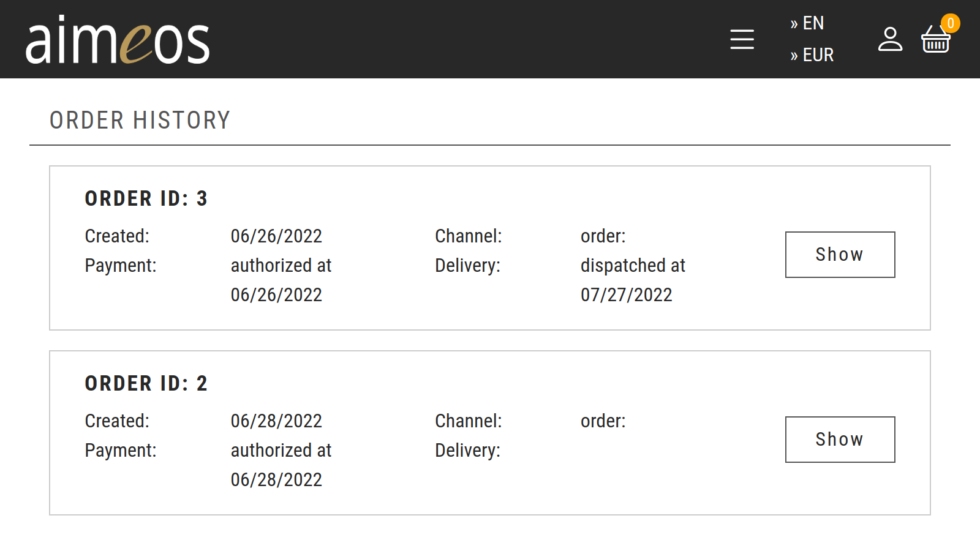Open the shopping basket icon

click(x=935, y=42)
